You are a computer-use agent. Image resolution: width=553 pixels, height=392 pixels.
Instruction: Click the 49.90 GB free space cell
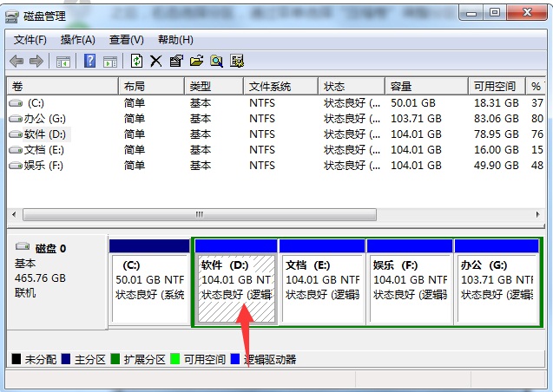click(497, 166)
